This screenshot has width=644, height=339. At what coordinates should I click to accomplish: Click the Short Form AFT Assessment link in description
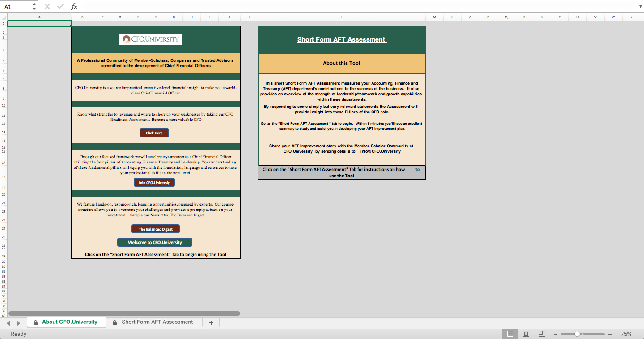point(313,83)
